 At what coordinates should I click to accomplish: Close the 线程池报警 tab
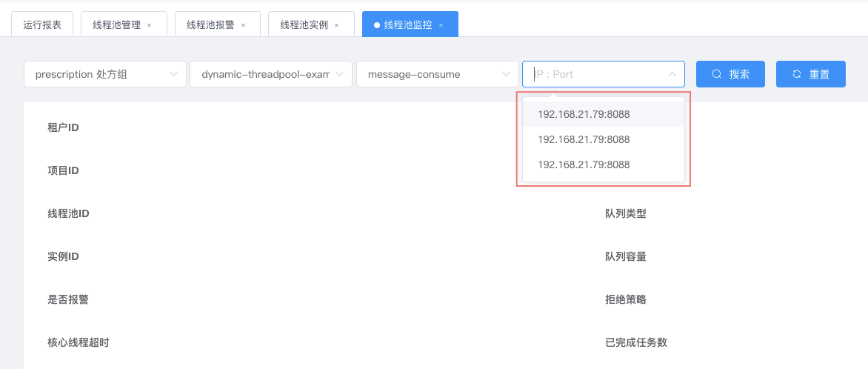pyautogui.click(x=243, y=25)
